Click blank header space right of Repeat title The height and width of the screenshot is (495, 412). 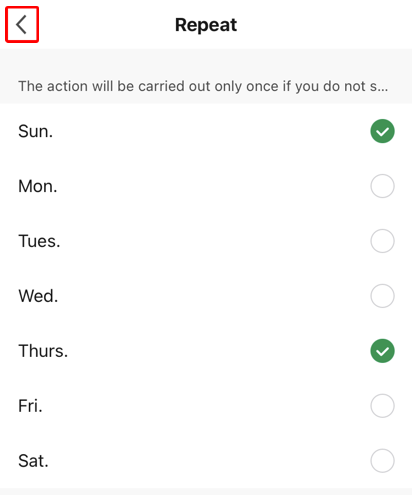coord(323,24)
